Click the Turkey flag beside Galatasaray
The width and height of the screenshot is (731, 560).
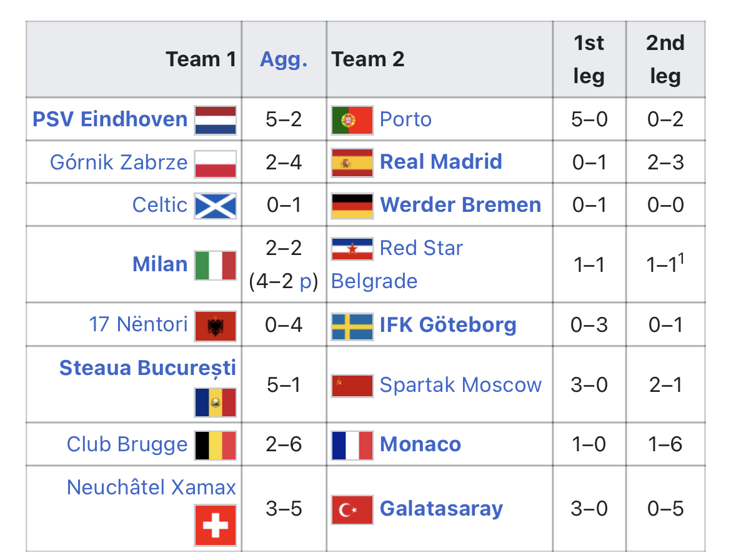tap(352, 509)
